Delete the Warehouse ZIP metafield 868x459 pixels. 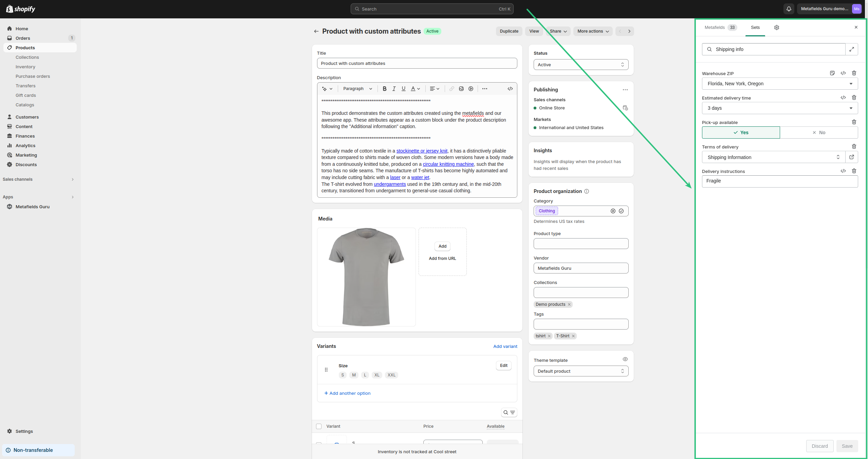[x=854, y=73]
